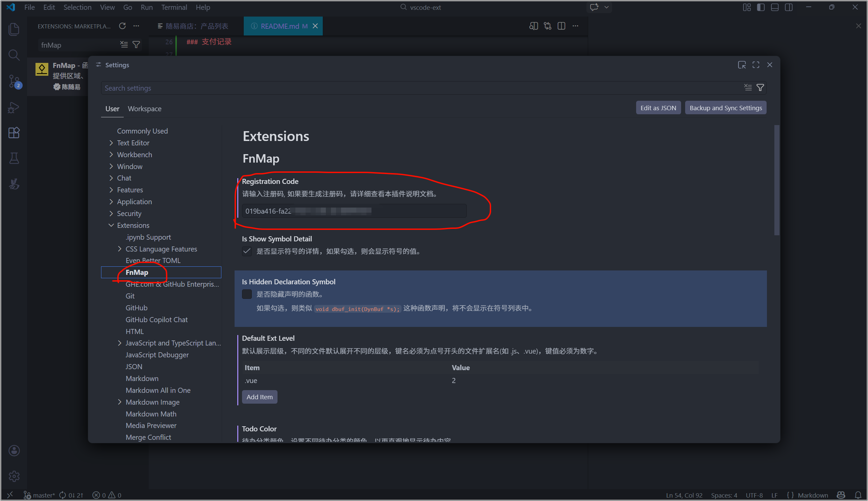Screen dimensions: 868x501
Task: Open Manage gear in activity bar
Action: coord(14,476)
